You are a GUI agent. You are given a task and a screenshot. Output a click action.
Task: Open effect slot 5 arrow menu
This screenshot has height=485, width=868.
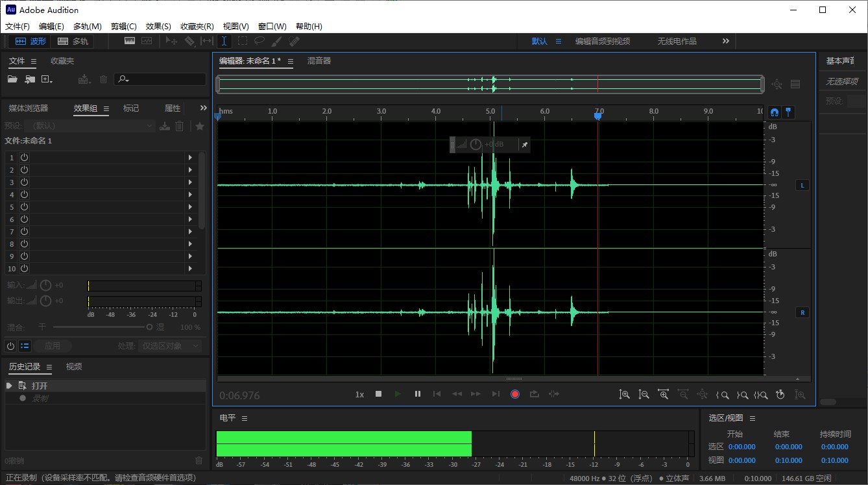[190, 206]
